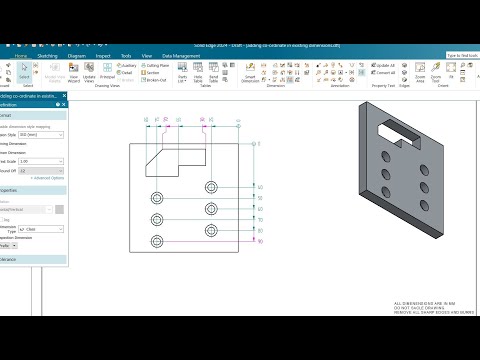Activate the Smart Dimension tool
The image size is (480, 360).
[250, 72]
